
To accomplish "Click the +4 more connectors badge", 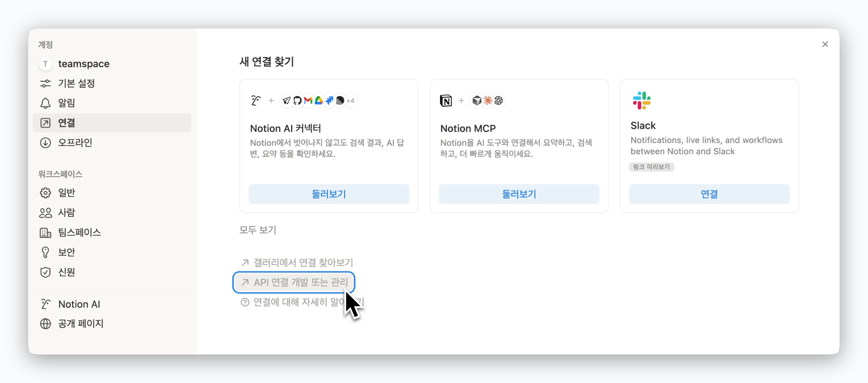I will point(350,100).
